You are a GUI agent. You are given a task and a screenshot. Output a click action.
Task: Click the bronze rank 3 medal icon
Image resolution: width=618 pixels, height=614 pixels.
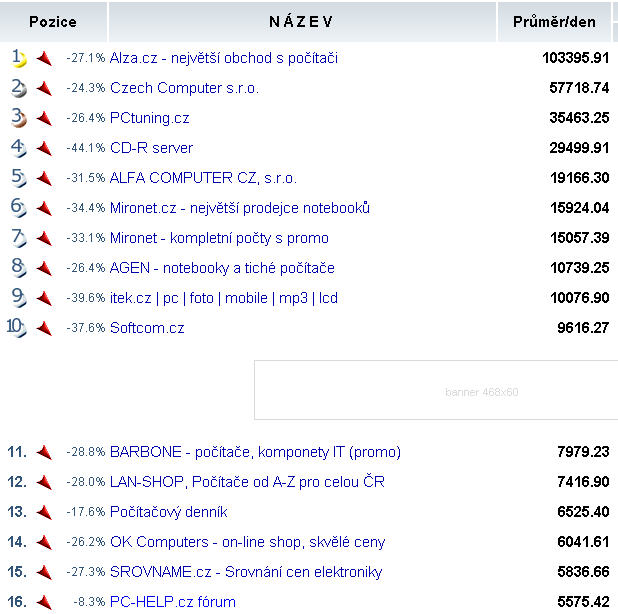(x=19, y=118)
